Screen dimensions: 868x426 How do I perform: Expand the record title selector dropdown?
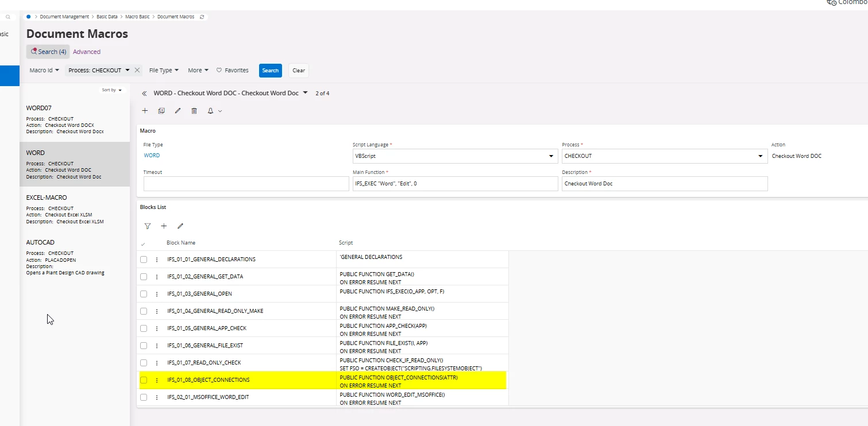click(305, 92)
